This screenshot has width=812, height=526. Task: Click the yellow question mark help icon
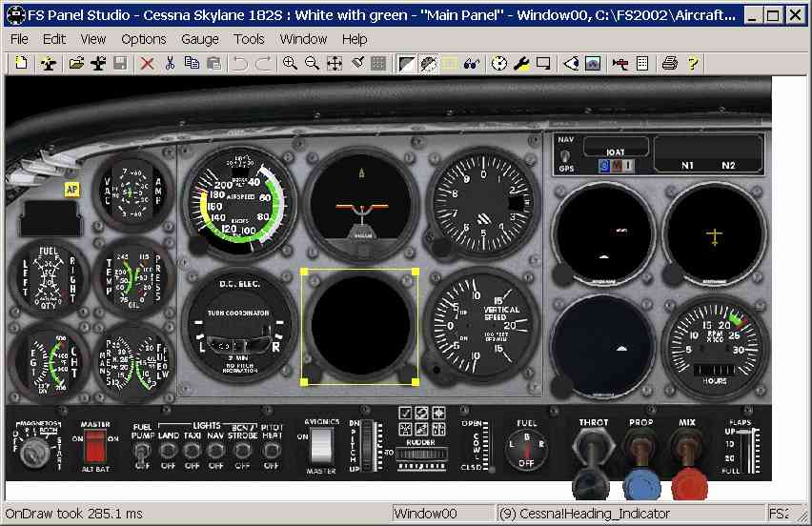pyautogui.click(x=692, y=63)
